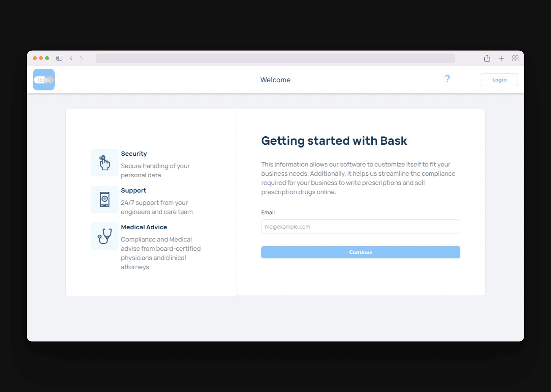Click the Support heading text

[x=134, y=190]
